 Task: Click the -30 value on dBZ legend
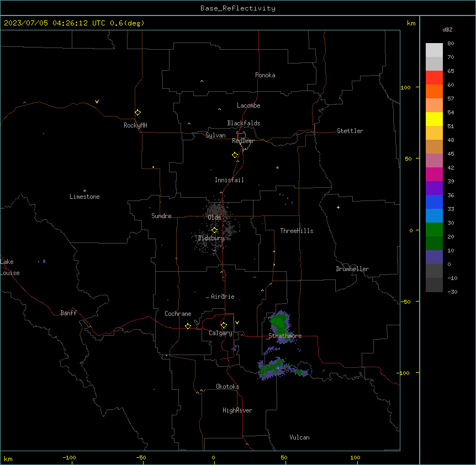[452, 292]
